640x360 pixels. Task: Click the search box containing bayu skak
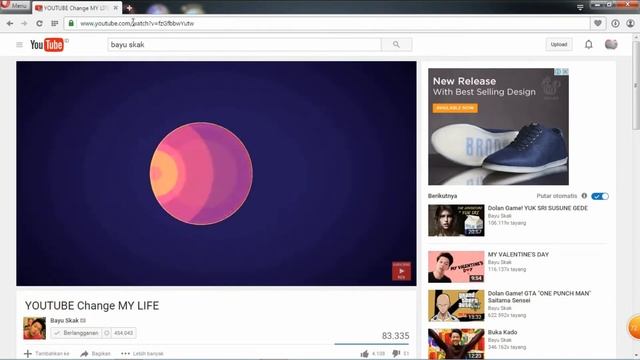click(x=244, y=44)
